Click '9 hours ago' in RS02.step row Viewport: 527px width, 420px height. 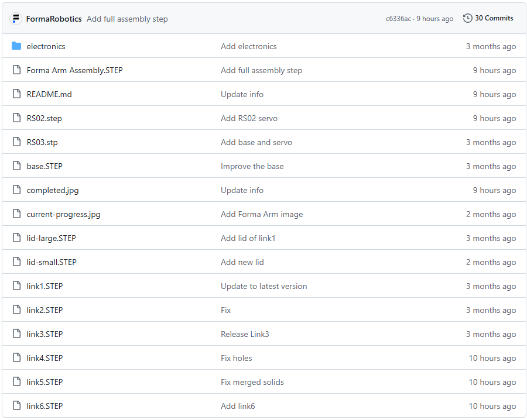click(494, 118)
